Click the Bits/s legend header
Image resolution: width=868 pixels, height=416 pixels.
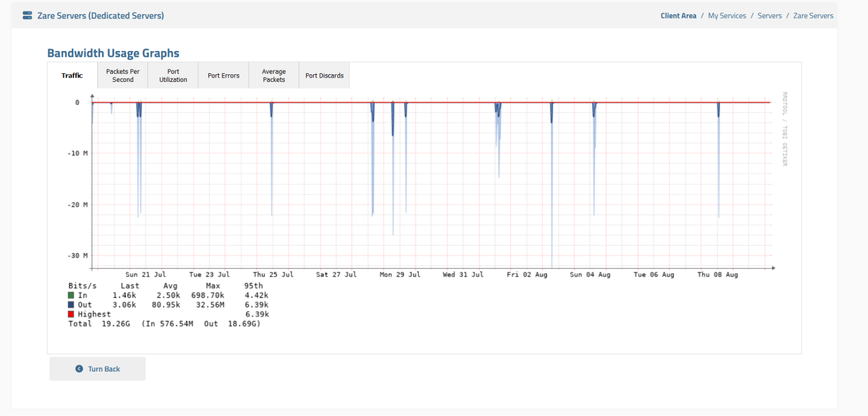tap(82, 286)
